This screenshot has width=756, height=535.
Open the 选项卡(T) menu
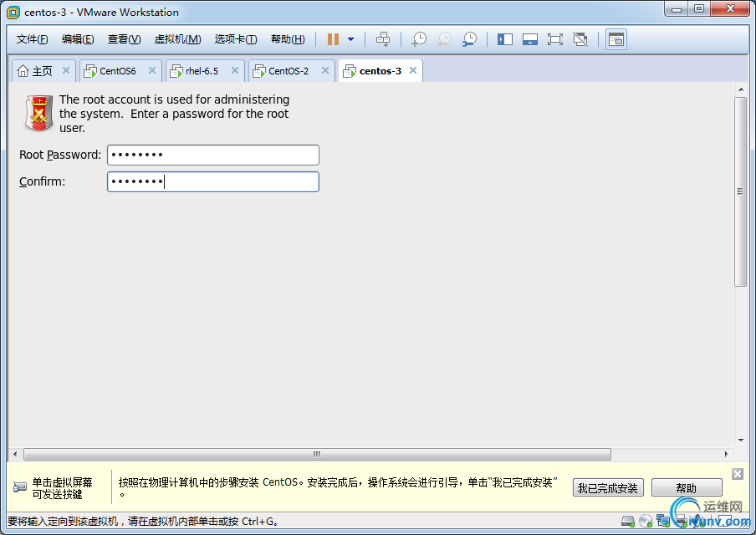[236, 39]
